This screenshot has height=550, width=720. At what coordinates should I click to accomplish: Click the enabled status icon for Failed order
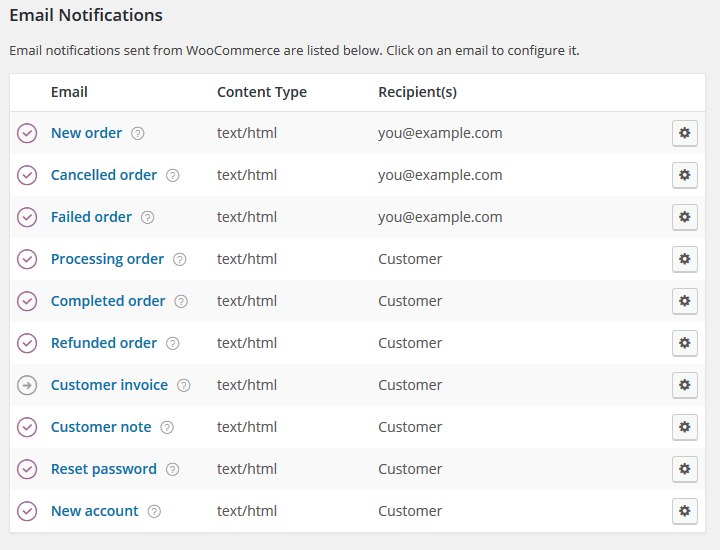(x=27, y=217)
